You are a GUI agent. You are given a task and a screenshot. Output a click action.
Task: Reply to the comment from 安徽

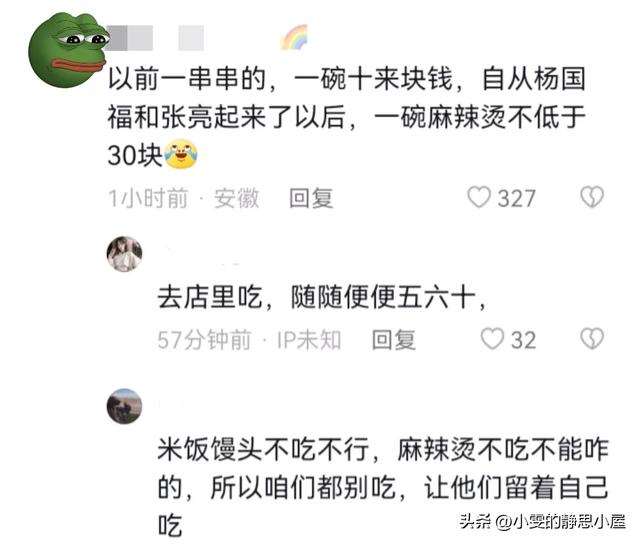click(311, 198)
